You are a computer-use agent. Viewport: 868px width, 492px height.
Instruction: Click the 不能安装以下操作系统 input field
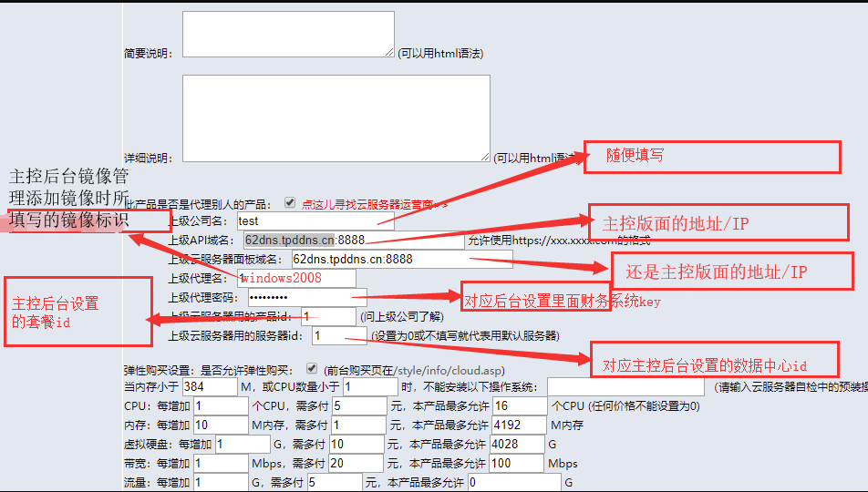point(626,387)
